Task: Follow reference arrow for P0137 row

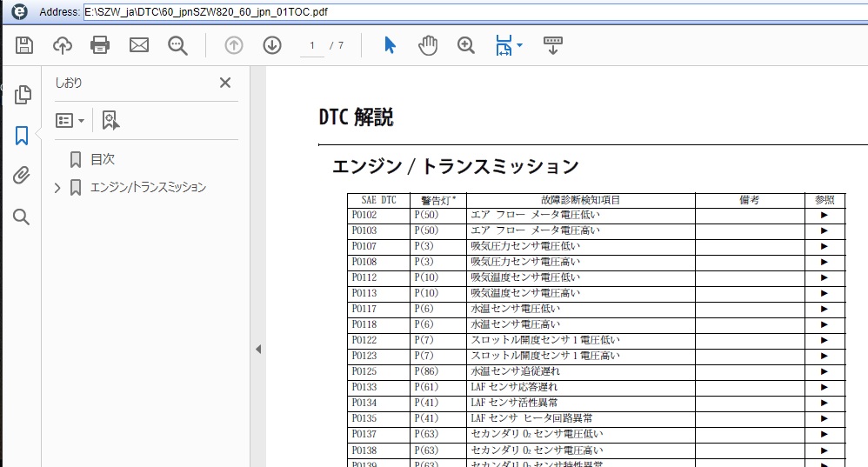Action: (825, 434)
